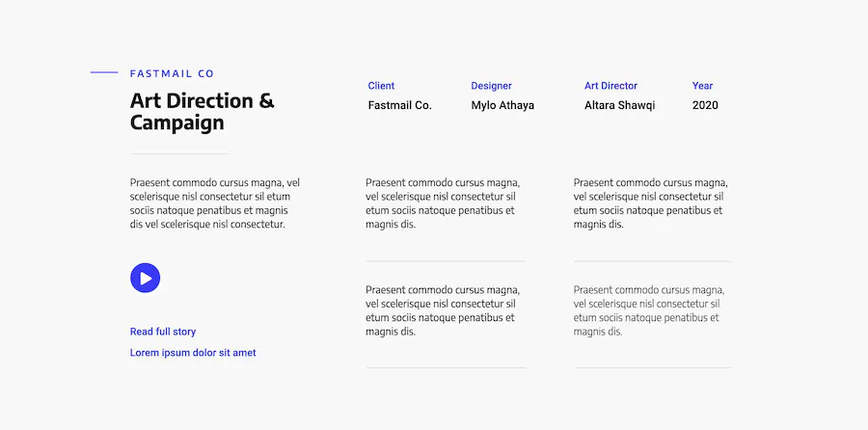Select the Altara Shawqi name
Image resolution: width=868 pixels, height=430 pixels.
619,105
